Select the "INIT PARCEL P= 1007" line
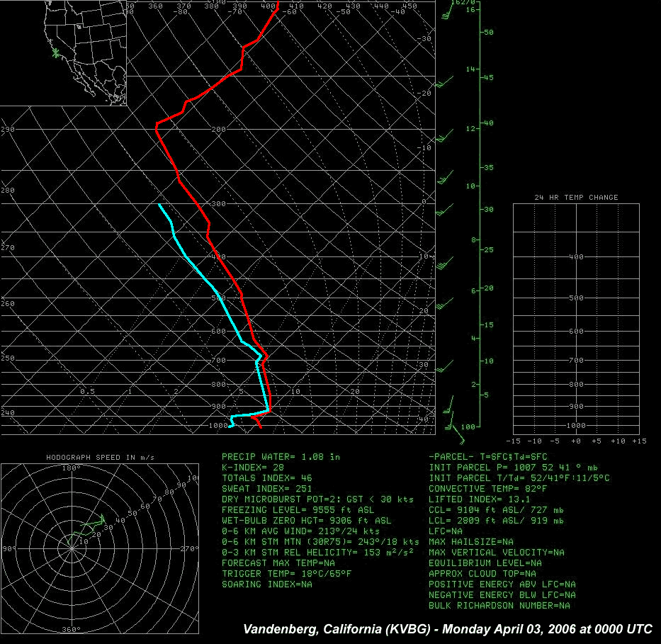The width and height of the screenshot is (661, 644). pyautogui.click(x=513, y=468)
